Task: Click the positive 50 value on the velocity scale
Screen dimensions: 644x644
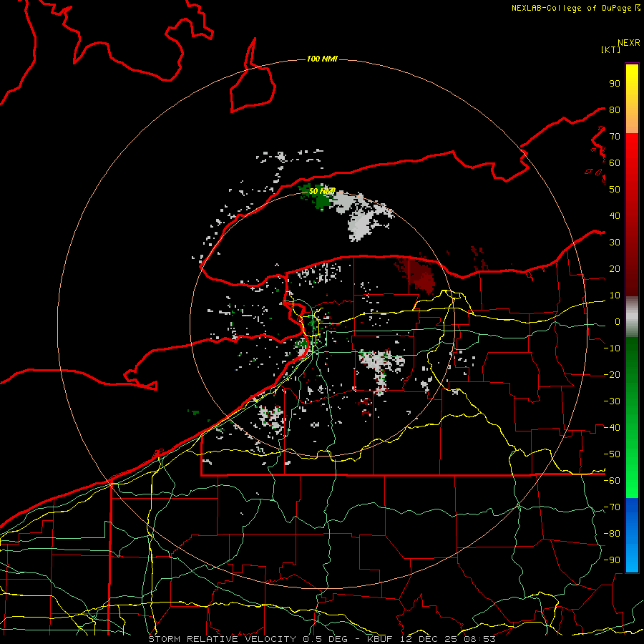Action: pos(615,190)
